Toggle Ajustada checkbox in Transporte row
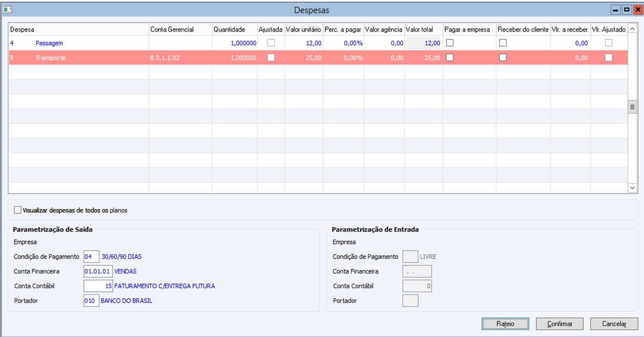644x337 pixels. (271, 58)
